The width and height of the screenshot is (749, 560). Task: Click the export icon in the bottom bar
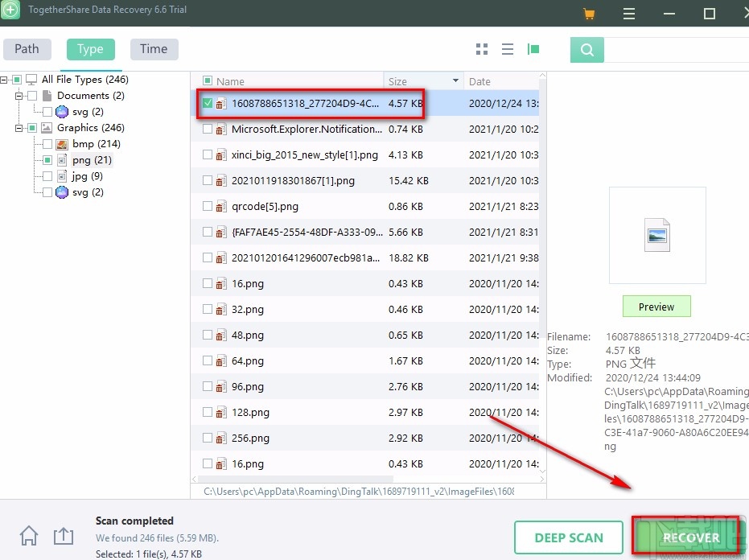(x=64, y=535)
